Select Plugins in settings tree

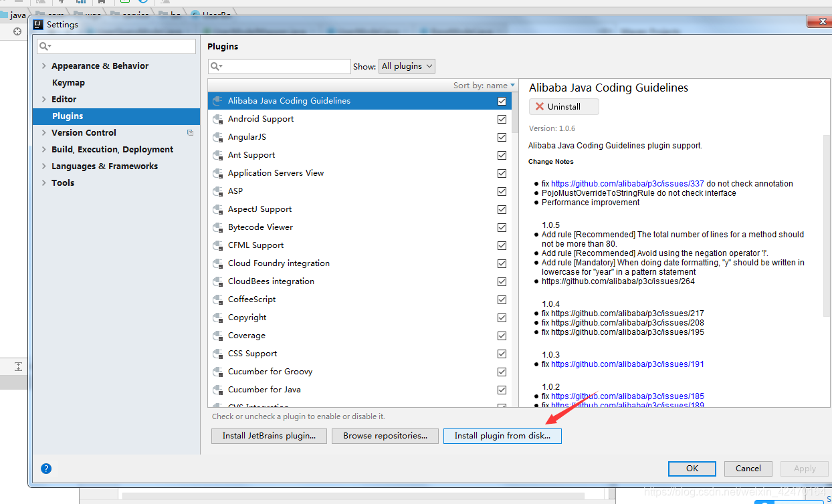coord(116,116)
